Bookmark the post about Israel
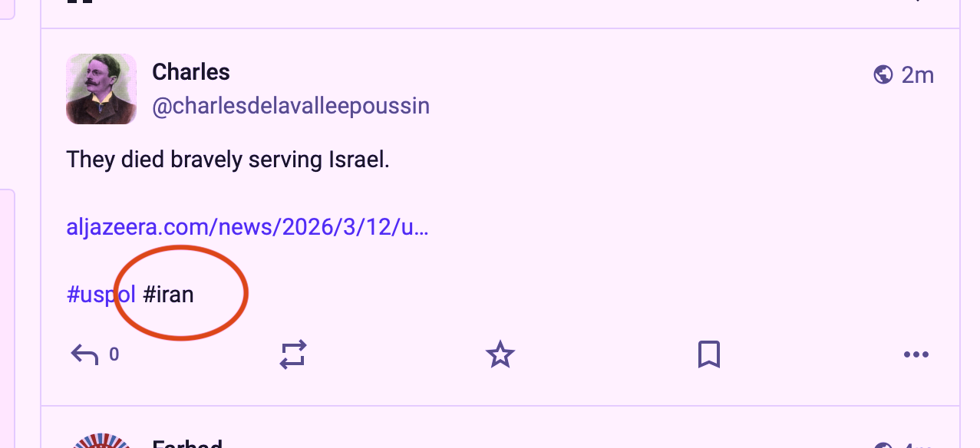980x448 pixels. pos(708,354)
